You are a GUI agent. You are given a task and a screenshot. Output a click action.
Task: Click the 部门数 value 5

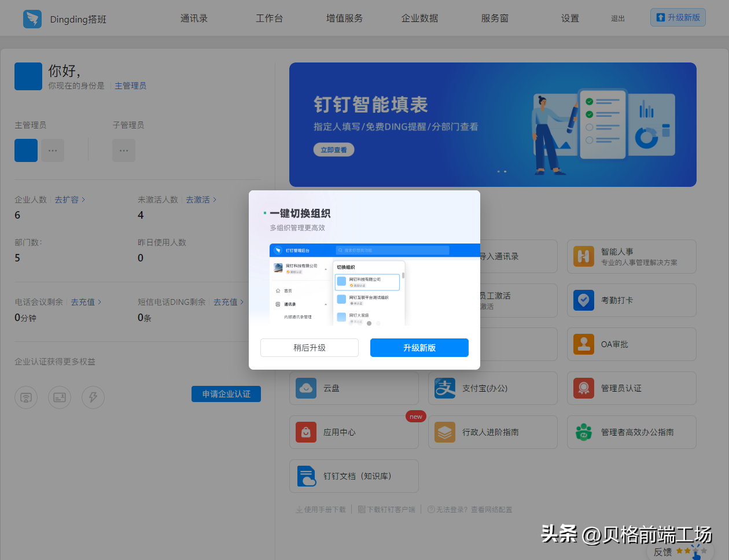(x=17, y=258)
